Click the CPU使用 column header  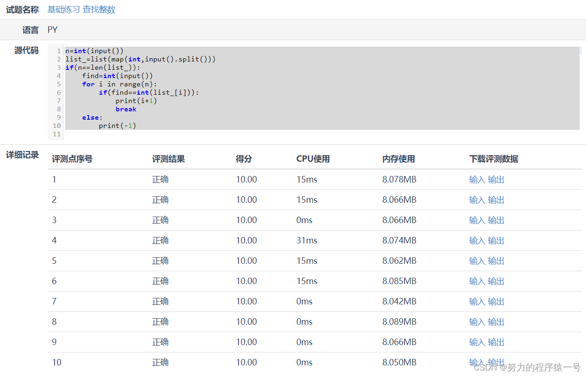point(313,159)
